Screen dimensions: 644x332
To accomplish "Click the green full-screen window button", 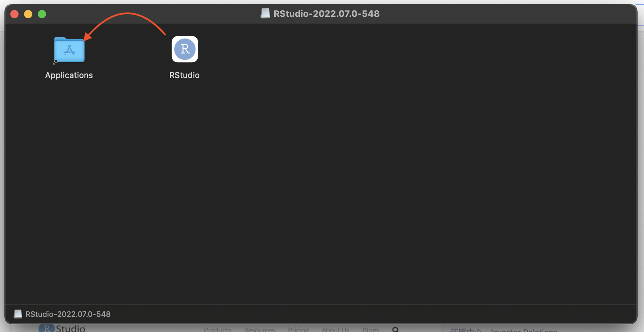I will [42, 14].
